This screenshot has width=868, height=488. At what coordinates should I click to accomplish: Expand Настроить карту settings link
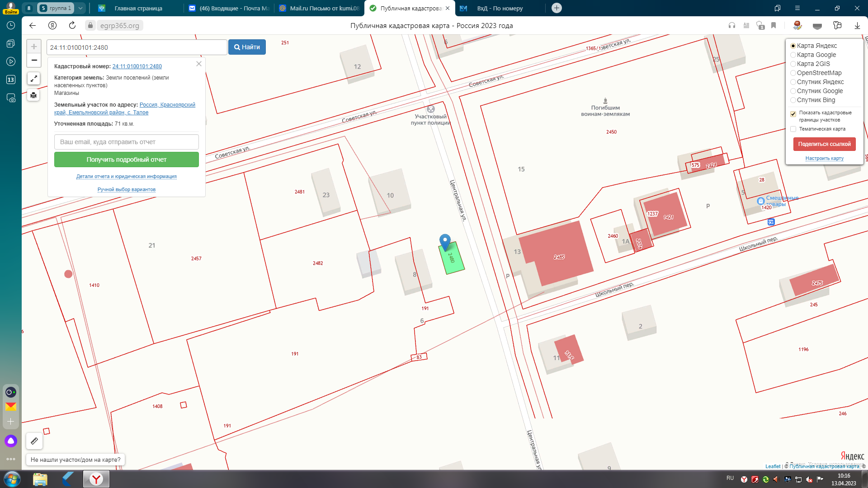[824, 159]
